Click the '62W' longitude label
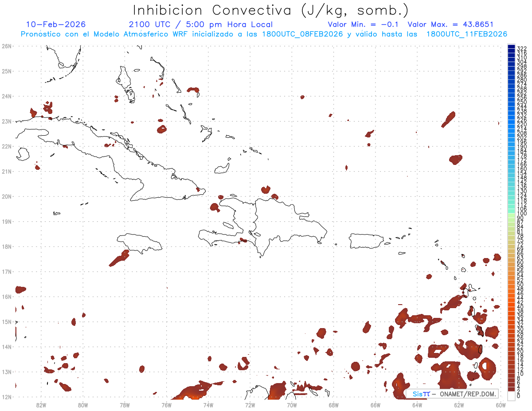 (459, 404)
